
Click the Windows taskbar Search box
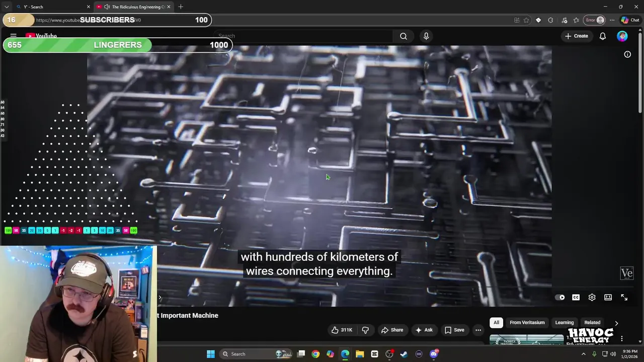[257, 354]
